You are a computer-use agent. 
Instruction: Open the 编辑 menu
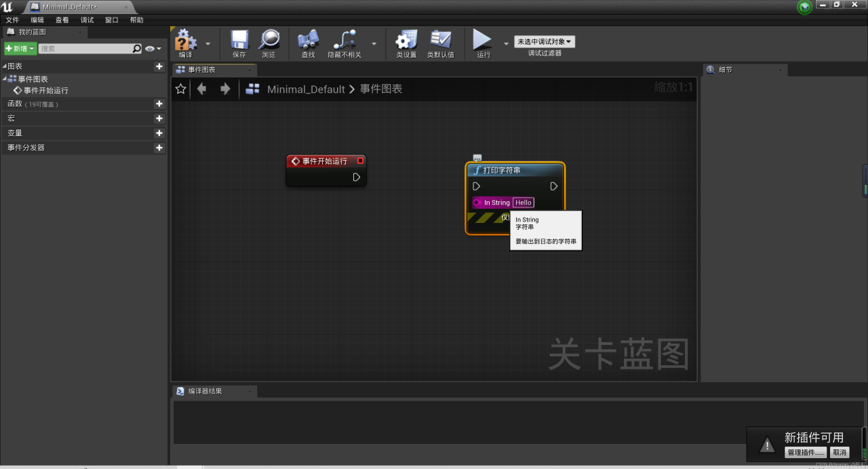[x=37, y=20]
